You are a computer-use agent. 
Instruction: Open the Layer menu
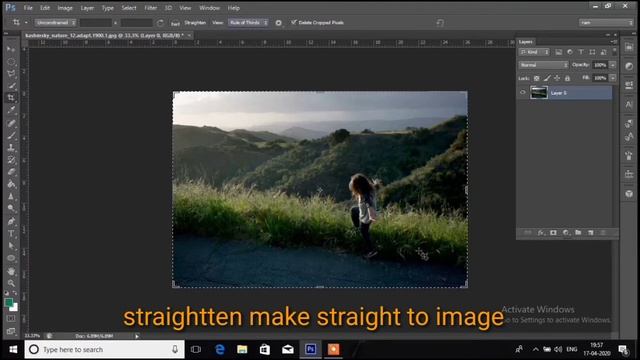(87, 8)
